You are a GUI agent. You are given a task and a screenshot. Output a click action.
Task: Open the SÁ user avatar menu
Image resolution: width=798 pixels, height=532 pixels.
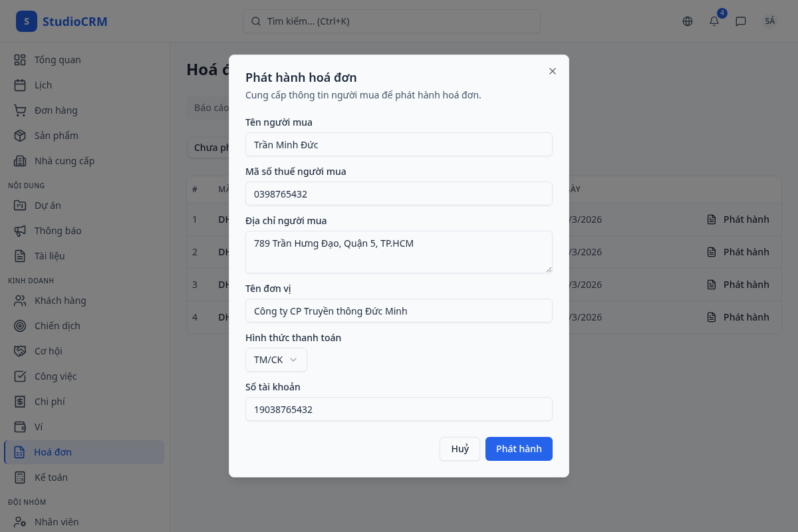[x=770, y=21]
